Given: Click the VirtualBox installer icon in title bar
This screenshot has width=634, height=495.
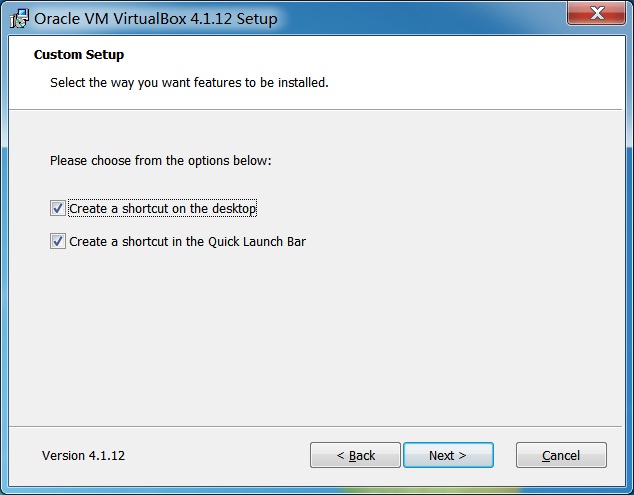Looking at the screenshot, I should click(19, 18).
